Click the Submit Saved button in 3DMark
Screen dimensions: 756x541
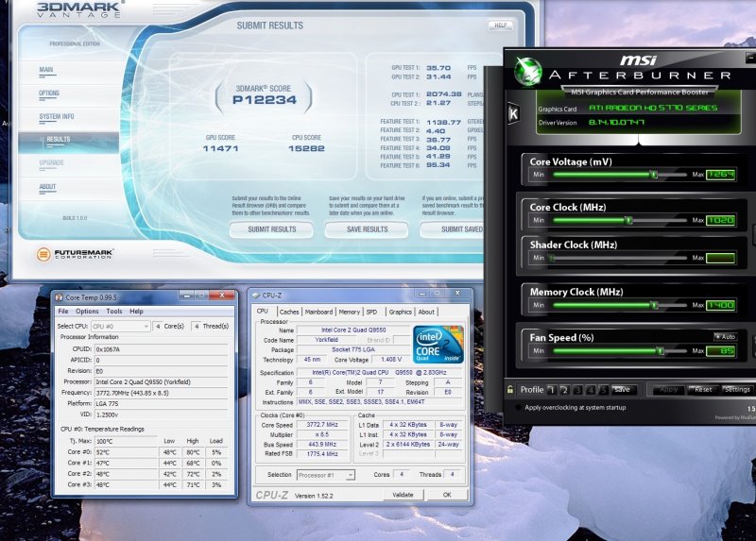click(452, 229)
